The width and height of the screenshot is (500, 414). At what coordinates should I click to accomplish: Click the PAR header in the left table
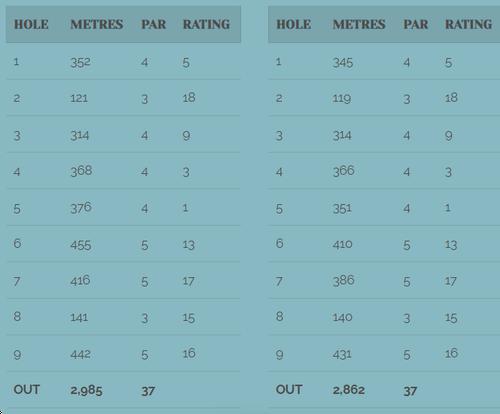click(x=153, y=24)
